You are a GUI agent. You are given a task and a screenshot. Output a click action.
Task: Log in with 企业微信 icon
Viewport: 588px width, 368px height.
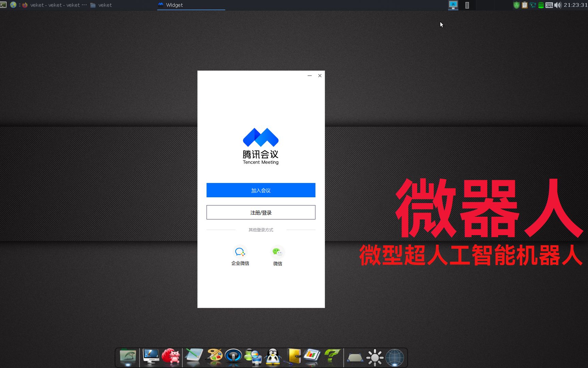coord(240,252)
